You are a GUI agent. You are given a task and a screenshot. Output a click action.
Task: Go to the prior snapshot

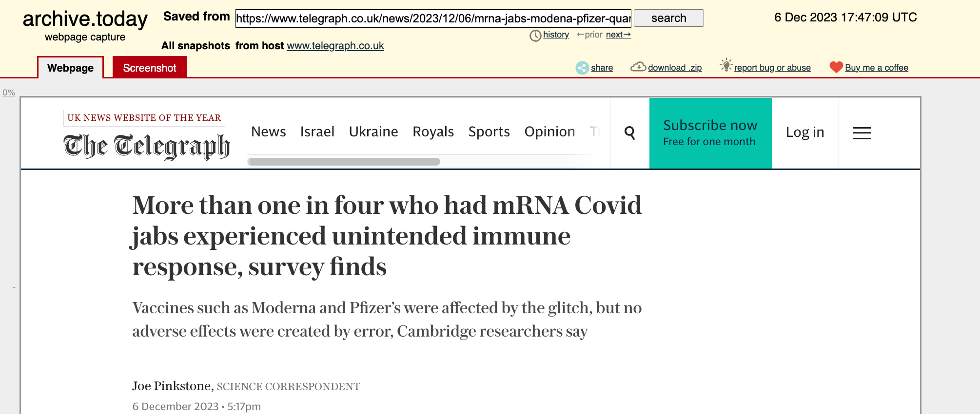pyautogui.click(x=590, y=35)
